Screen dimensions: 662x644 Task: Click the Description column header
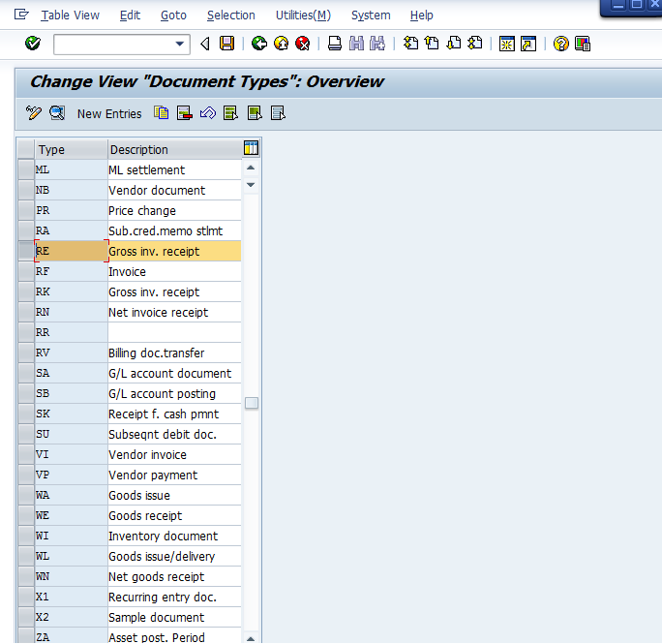[174, 149]
